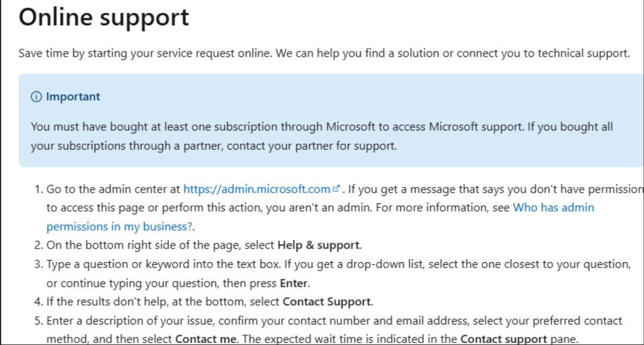Click the bold 'Contact Support' text in step 4
644x345 pixels.
pos(327,302)
